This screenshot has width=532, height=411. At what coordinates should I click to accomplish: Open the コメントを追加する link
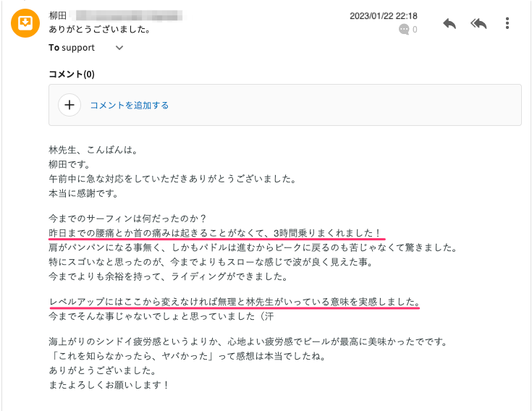pyautogui.click(x=130, y=106)
